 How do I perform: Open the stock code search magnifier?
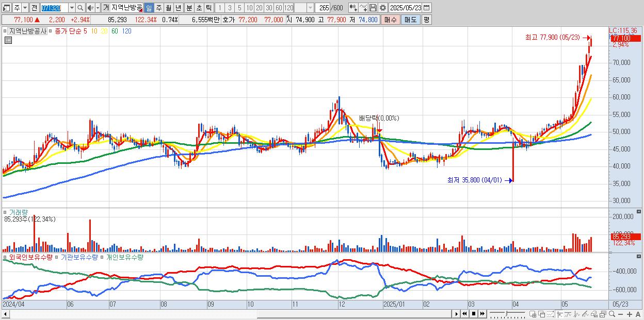[x=80, y=8]
